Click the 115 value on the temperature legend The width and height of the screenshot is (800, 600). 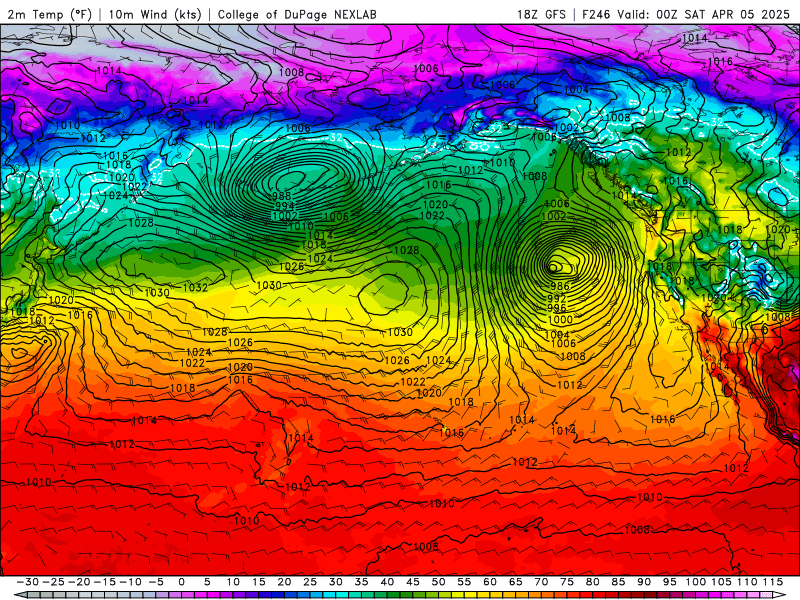tap(773, 582)
